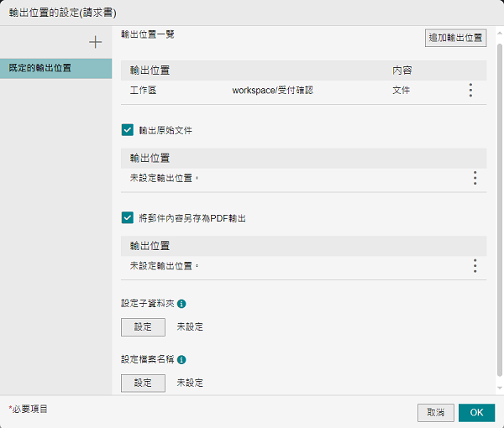Open the three-dot menu under the PDF output section
Viewport: 504px width, 428px height.
coord(475,266)
